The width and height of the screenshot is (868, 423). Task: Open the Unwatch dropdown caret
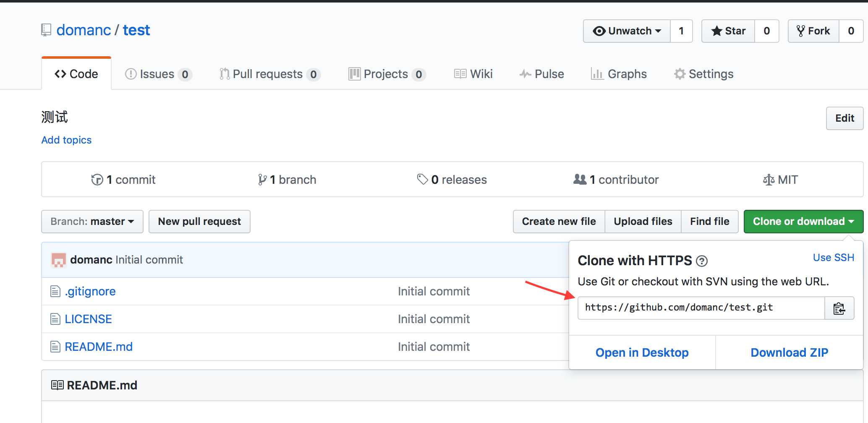click(x=658, y=31)
